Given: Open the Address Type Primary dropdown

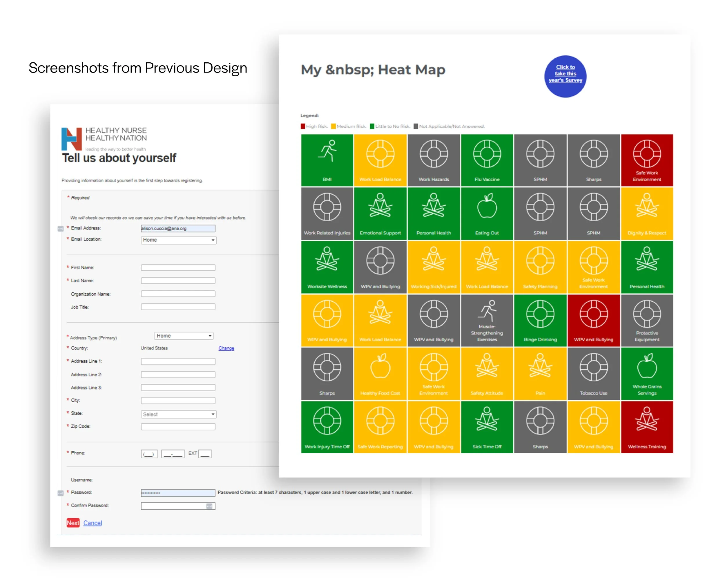Looking at the screenshot, I should coord(183,336).
